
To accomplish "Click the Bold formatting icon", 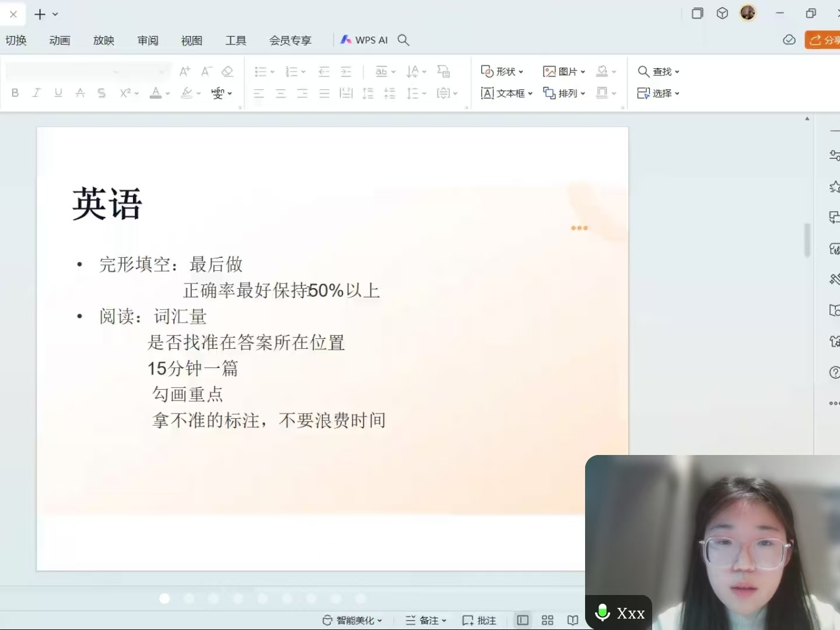I will pyautogui.click(x=15, y=93).
